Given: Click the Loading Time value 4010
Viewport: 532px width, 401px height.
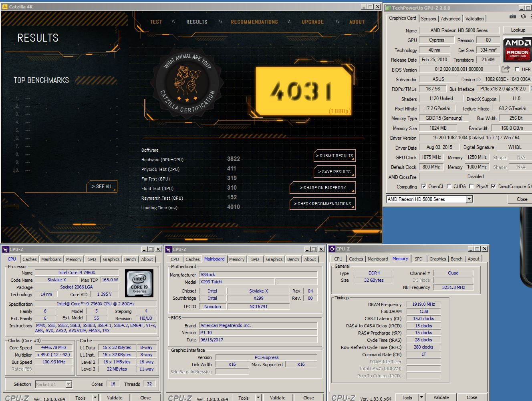Looking at the screenshot, I should [x=234, y=207].
